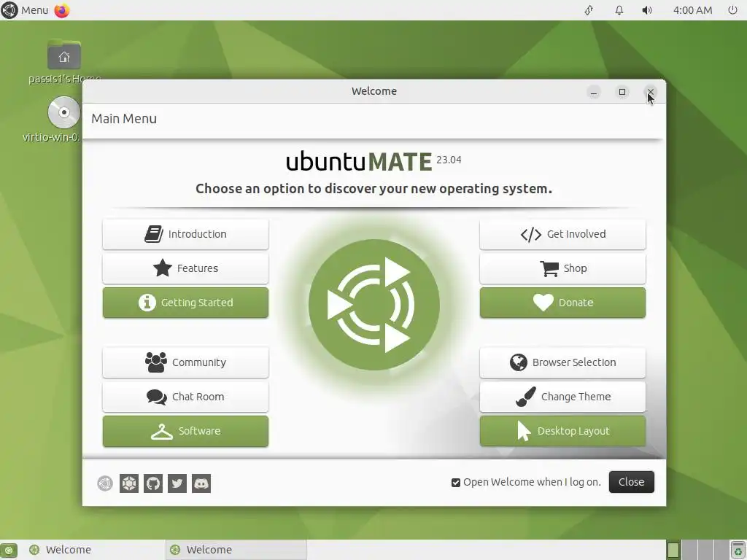This screenshot has width=747, height=560.
Task: Toggle Open Welcome when I log on
Action: (x=456, y=483)
